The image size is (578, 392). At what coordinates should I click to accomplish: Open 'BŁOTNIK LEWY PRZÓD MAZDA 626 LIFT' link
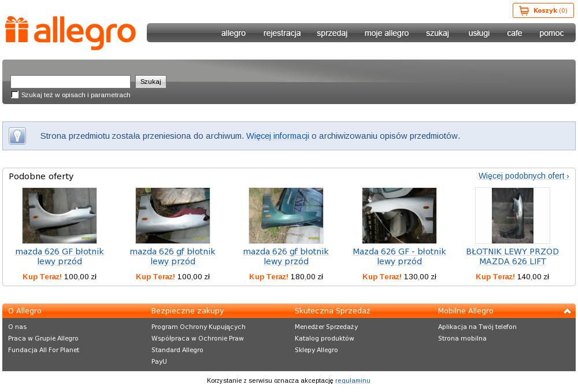(x=512, y=256)
